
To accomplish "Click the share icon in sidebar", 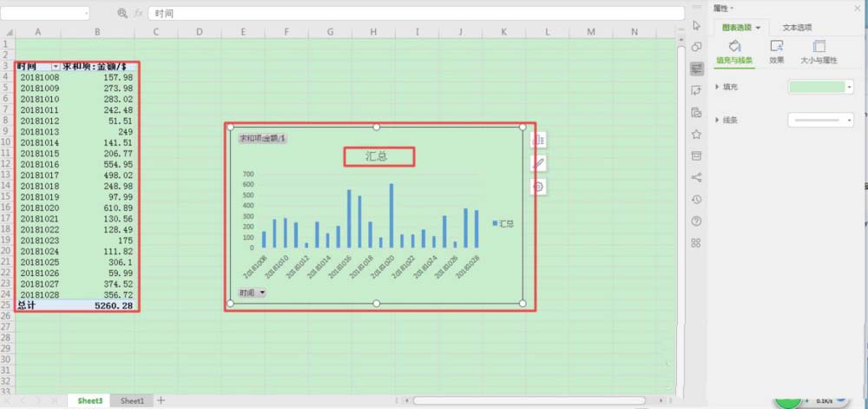I will pos(696,177).
